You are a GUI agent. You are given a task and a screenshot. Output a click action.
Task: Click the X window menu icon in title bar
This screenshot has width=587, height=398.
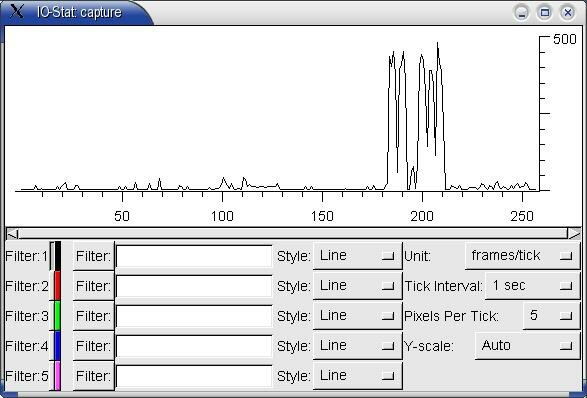17,11
